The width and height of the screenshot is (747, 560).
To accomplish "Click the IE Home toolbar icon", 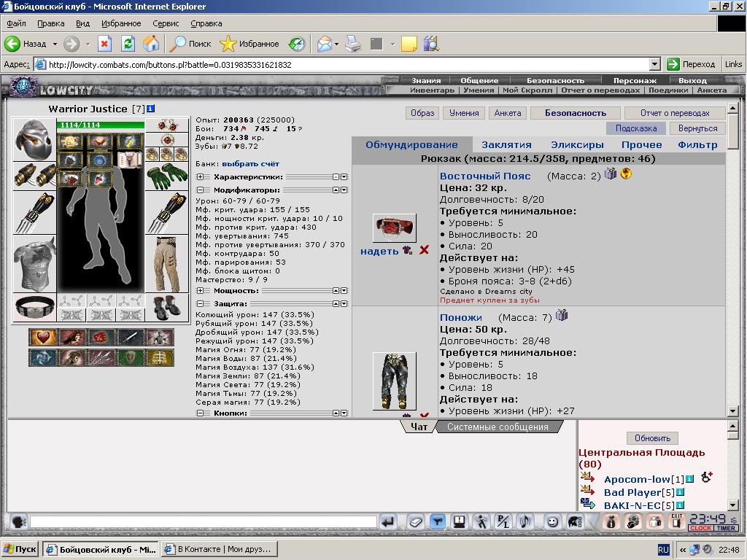I will click(x=151, y=44).
